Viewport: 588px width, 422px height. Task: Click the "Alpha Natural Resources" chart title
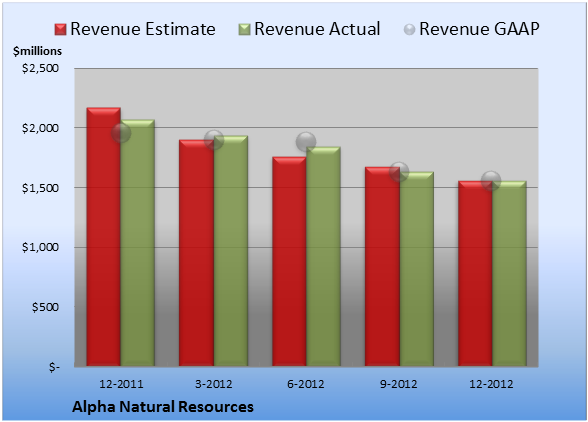[x=163, y=407]
